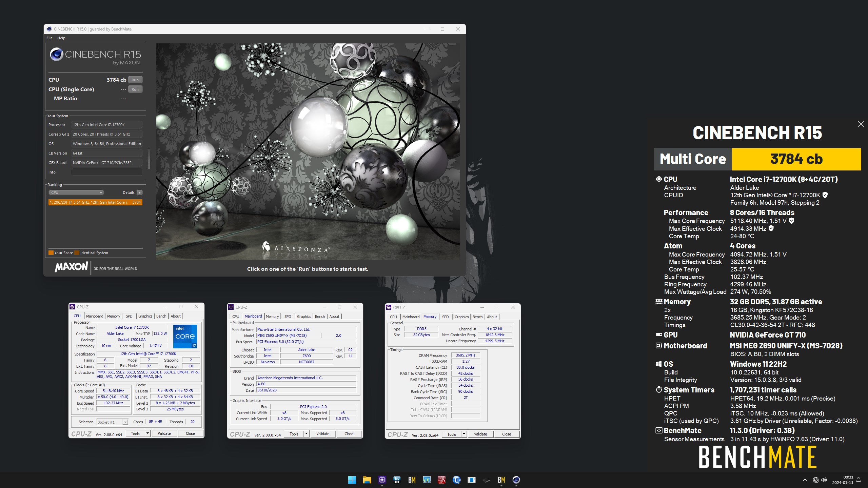Click the Cinebench sphere icon in the taskbar
The height and width of the screenshot is (488, 868).
[x=516, y=480]
